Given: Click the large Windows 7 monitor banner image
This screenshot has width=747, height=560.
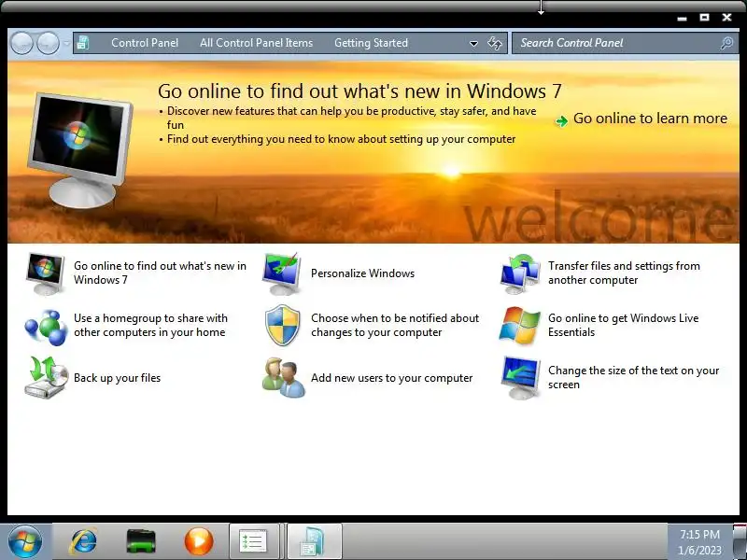Looking at the screenshot, I should click(x=79, y=149).
